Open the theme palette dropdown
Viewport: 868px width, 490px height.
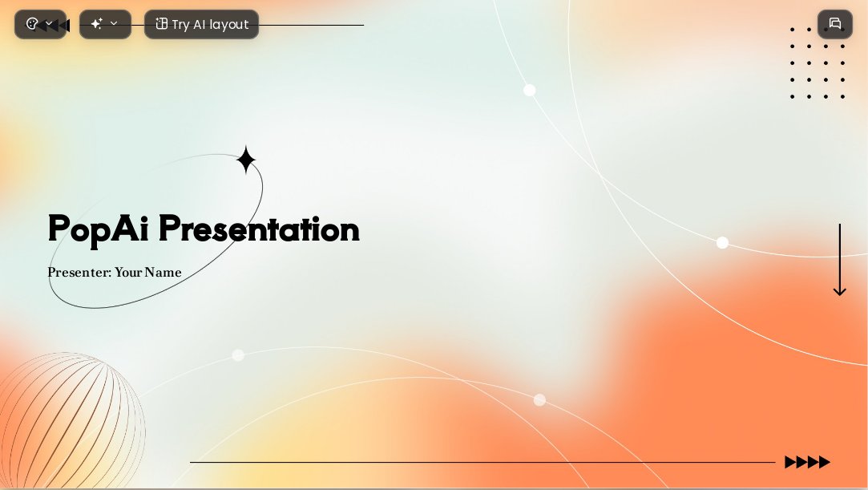pos(40,24)
